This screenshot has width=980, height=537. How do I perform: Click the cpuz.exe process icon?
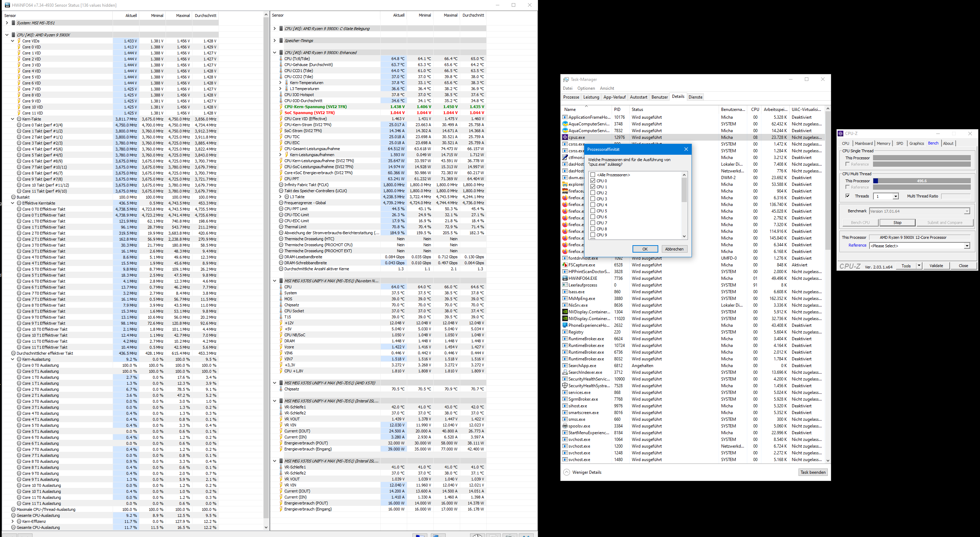(x=565, y=137)
